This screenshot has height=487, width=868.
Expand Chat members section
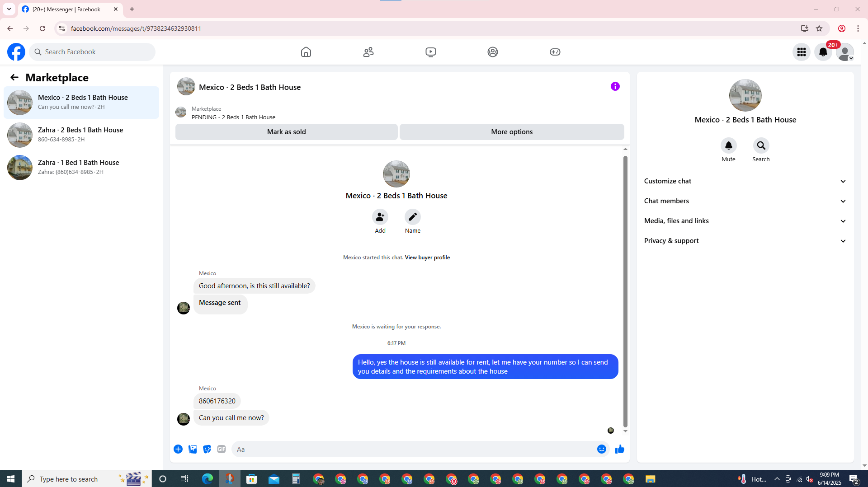click(745, 201)
